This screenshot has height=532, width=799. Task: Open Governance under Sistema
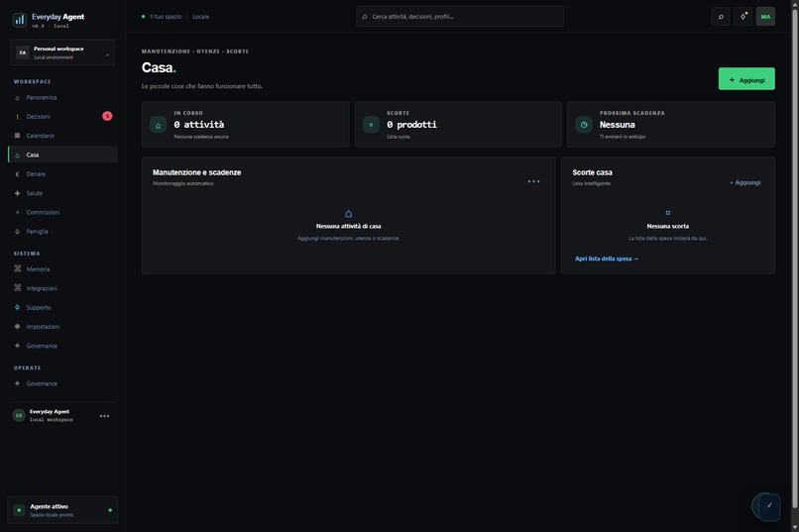pos(62,346)
